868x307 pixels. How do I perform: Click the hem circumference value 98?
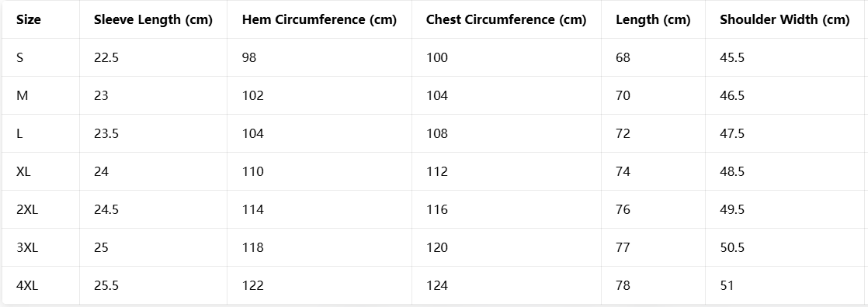pos(249,57)
